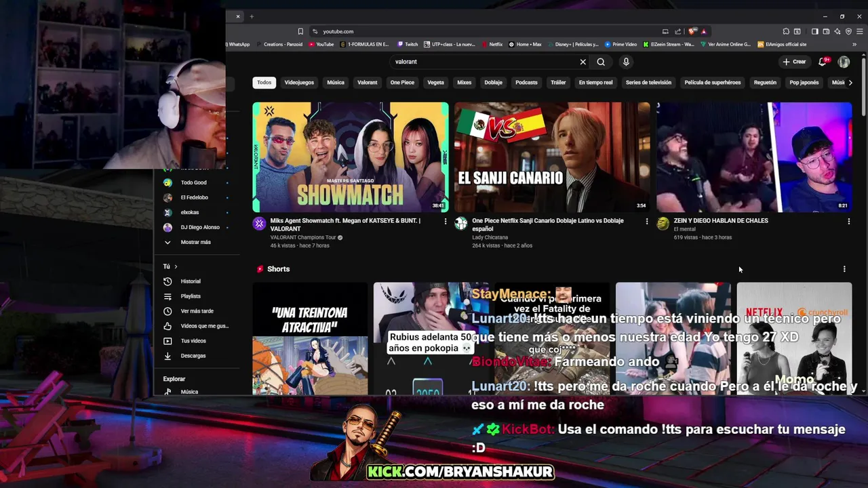Open Miks Agent Showmatch video title
The width and height of the screenshot is (868, 488).
pos(345,224)
